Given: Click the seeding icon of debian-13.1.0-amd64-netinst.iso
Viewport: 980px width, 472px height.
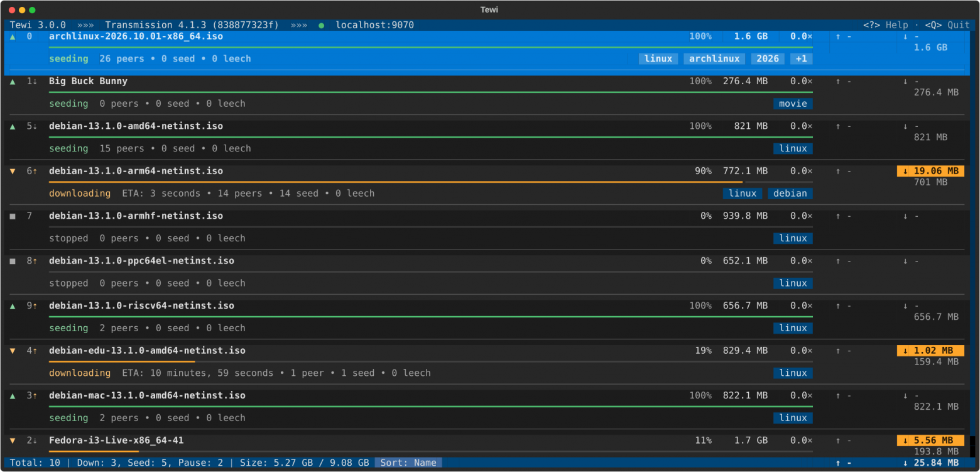Looking at the screenshot, I should coord(13,126).
